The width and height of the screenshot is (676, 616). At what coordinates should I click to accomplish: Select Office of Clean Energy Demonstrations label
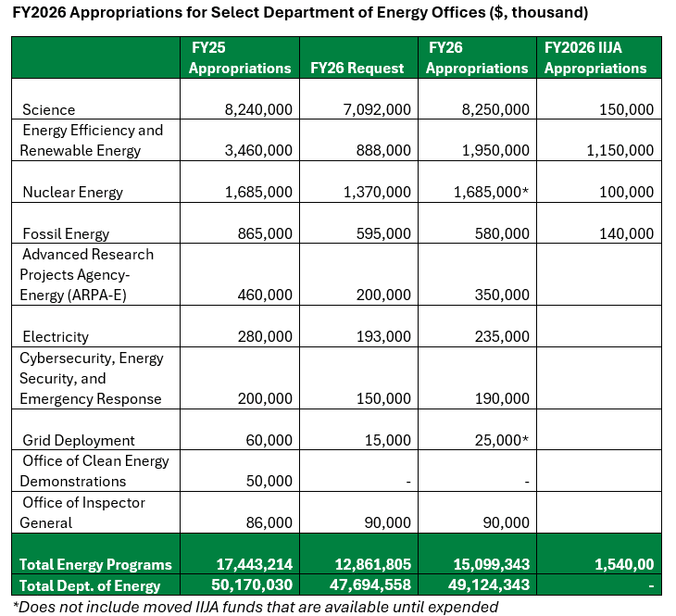tap(94, 471)
